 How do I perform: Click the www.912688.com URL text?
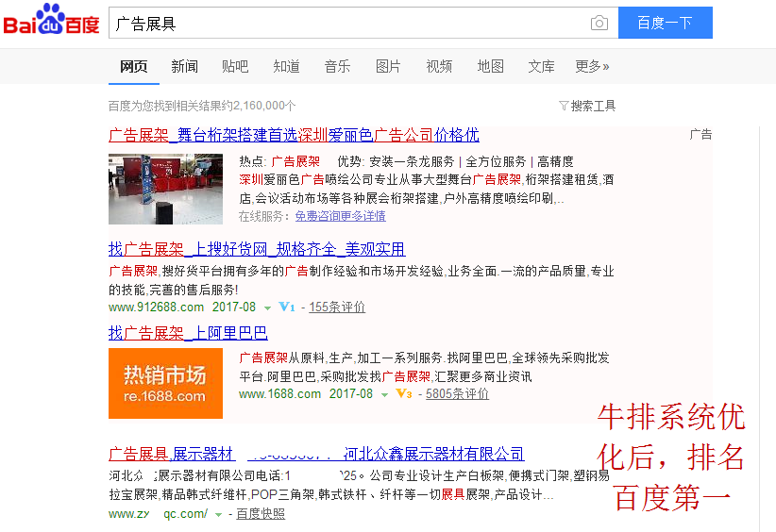[x=157, y=308]
